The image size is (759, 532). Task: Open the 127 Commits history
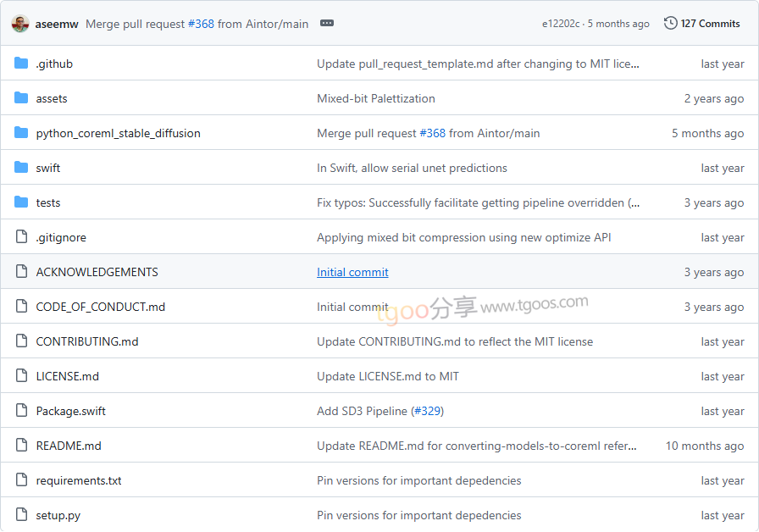(x=710, y=24)
